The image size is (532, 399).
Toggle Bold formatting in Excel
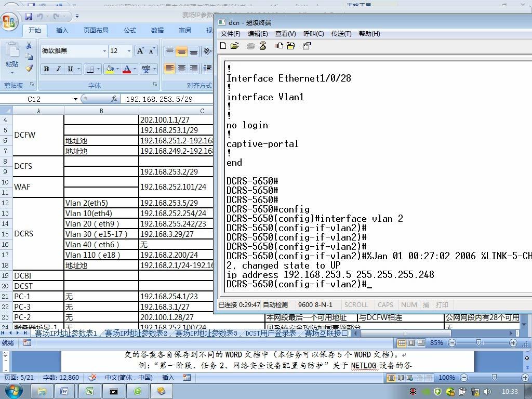click(46, 69)
